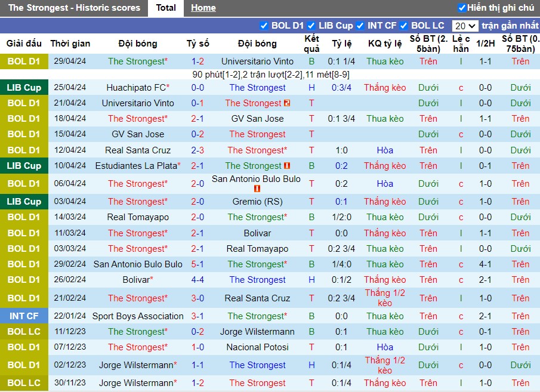This screenshot has width=540, height=392.
Task: Click the 1/2H column header
Action: click(486, 44)
